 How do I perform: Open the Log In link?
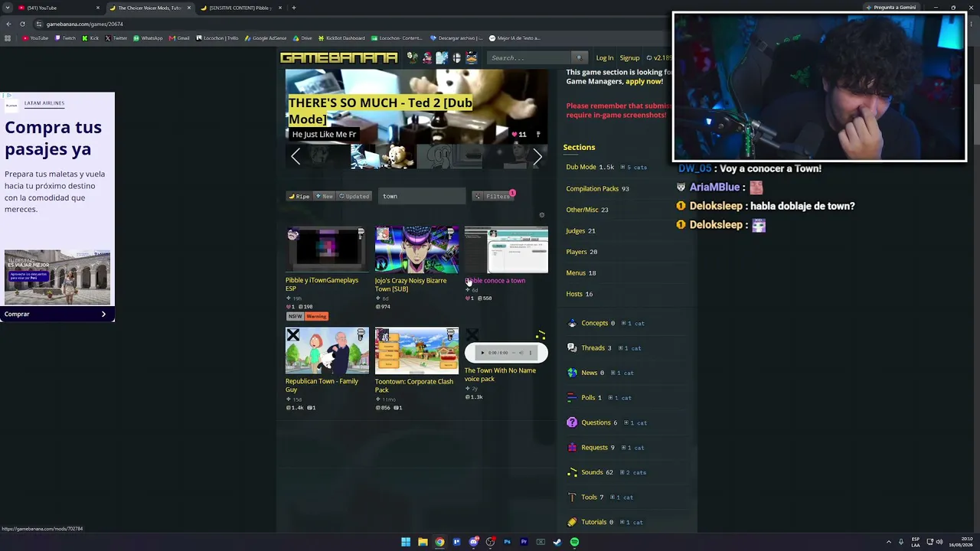coord(605,57)
